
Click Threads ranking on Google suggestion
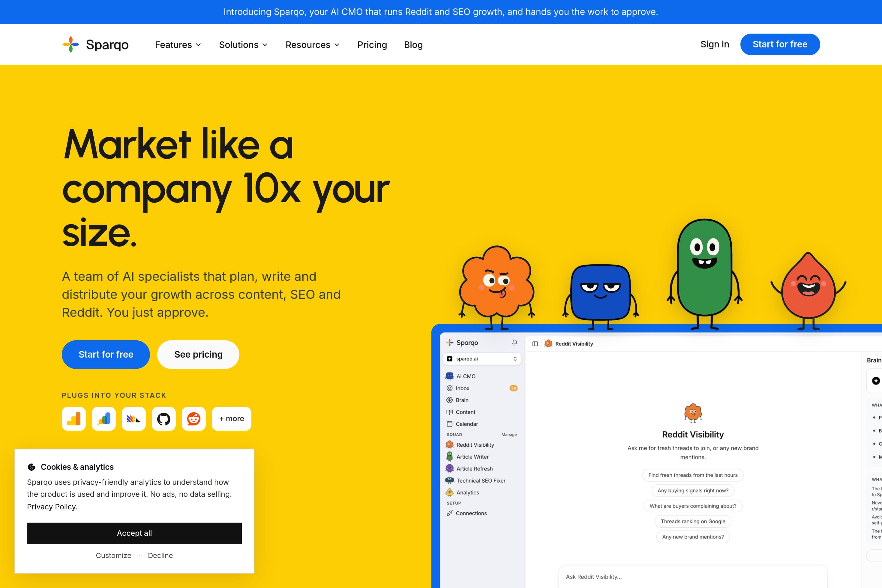693,521
